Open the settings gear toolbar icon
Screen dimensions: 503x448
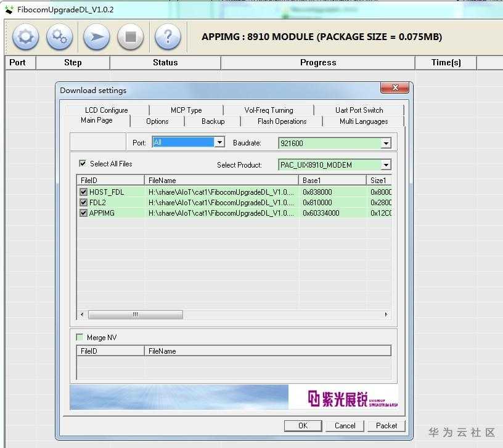[x=26, y=36]
